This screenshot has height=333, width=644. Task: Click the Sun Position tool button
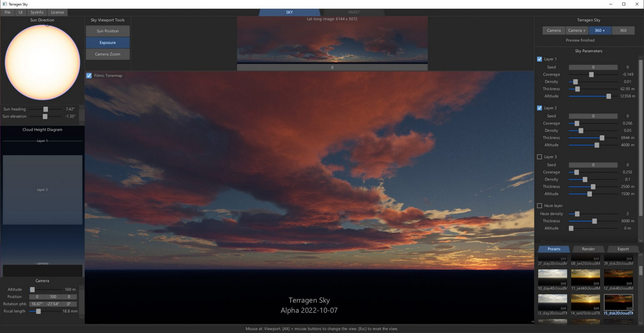(108, 31)
